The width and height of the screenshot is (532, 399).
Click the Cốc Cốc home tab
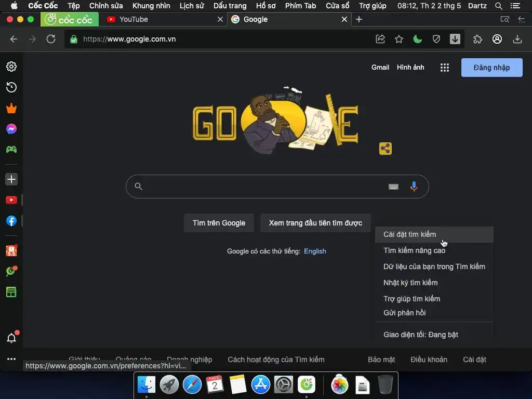[70, 19]
